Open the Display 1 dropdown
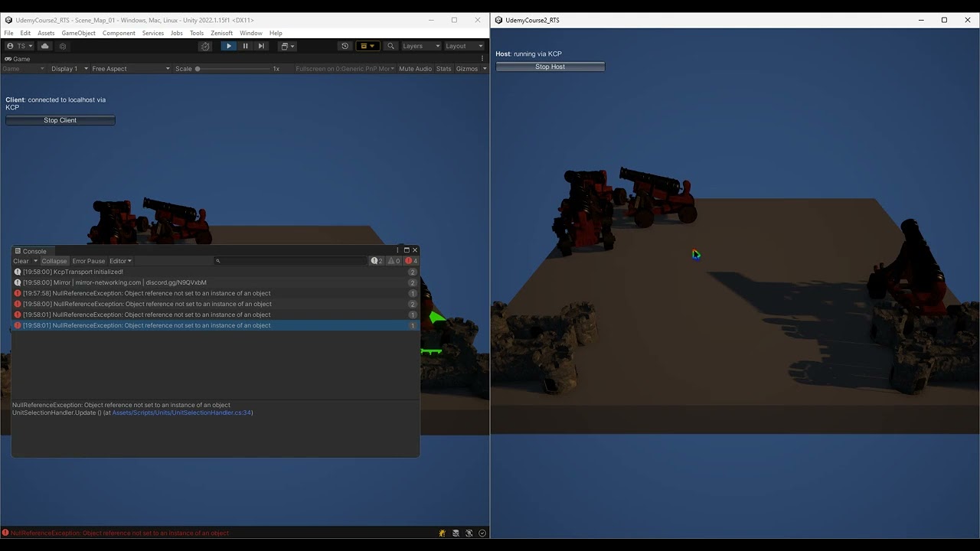 click(69, 69)
